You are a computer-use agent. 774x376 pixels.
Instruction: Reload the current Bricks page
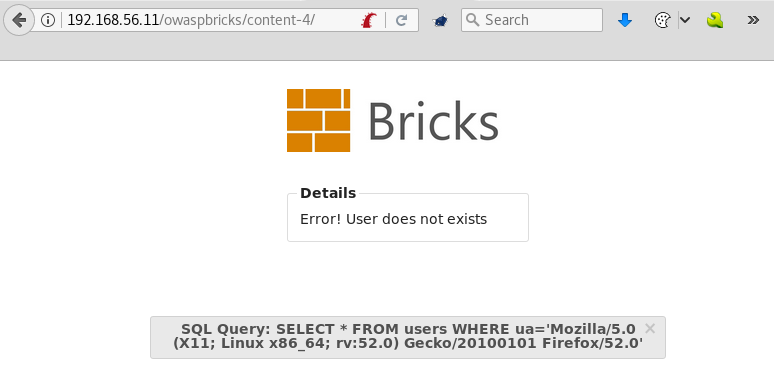click(402, 20)
